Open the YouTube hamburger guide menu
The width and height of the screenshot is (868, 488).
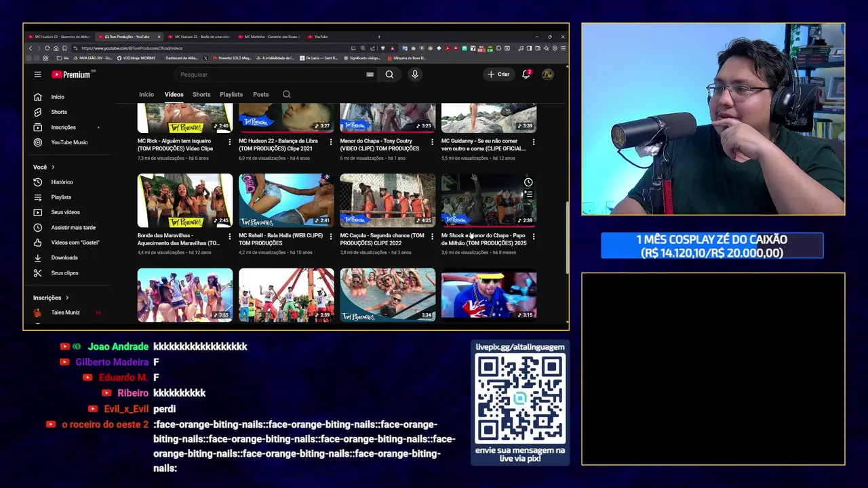[x=38, y=75]
